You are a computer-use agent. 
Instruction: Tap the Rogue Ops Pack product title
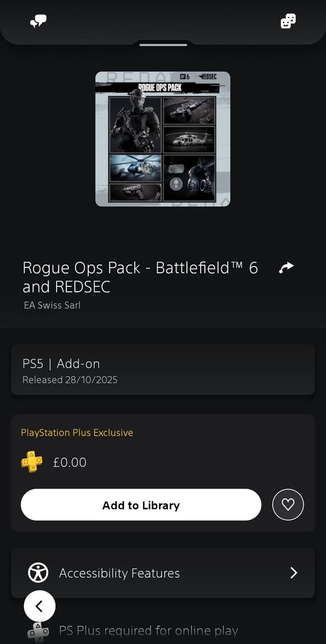[140, 277]
